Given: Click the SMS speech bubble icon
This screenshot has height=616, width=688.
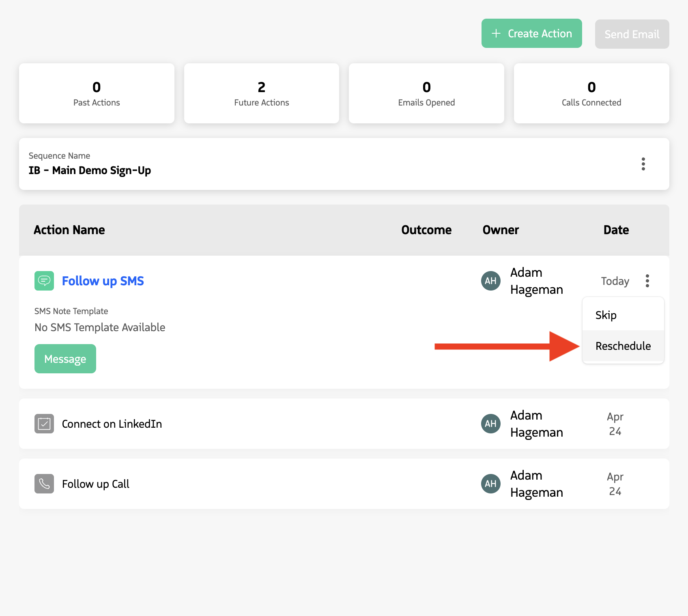Looking at the screenshot, I should pos(44,280).
